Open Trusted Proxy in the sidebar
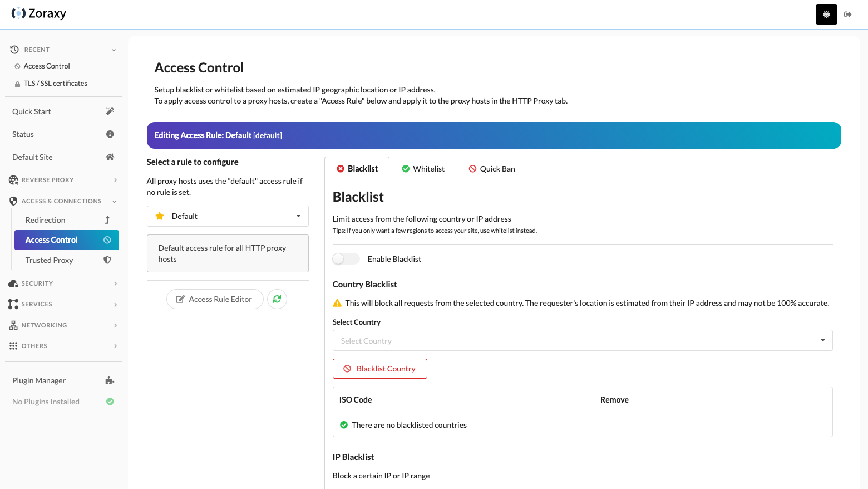This screenshot has width=868, height=489. 67,260
